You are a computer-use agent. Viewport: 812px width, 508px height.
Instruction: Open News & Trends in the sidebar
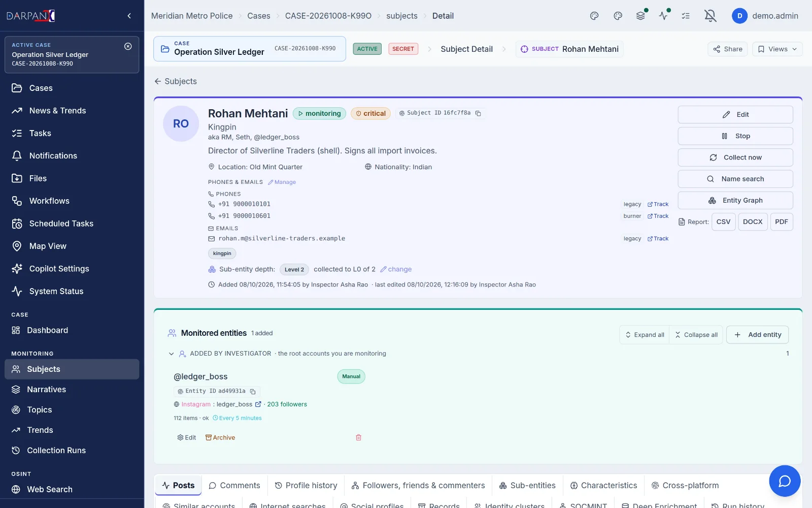[72, 111]
